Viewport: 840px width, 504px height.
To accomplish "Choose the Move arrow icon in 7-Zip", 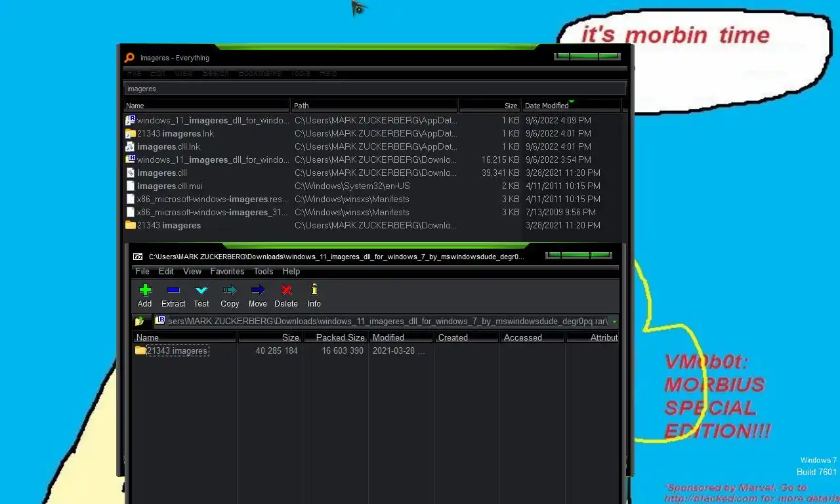I will point(258,290).
